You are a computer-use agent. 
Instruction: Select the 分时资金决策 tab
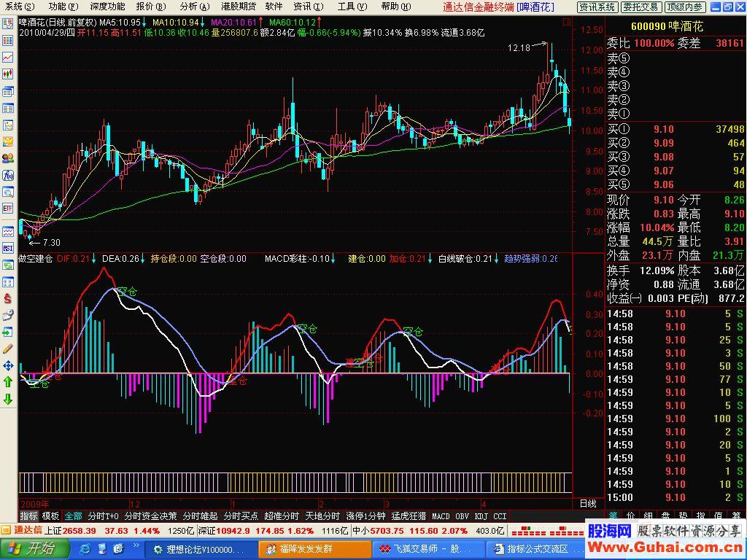(150, 516)
